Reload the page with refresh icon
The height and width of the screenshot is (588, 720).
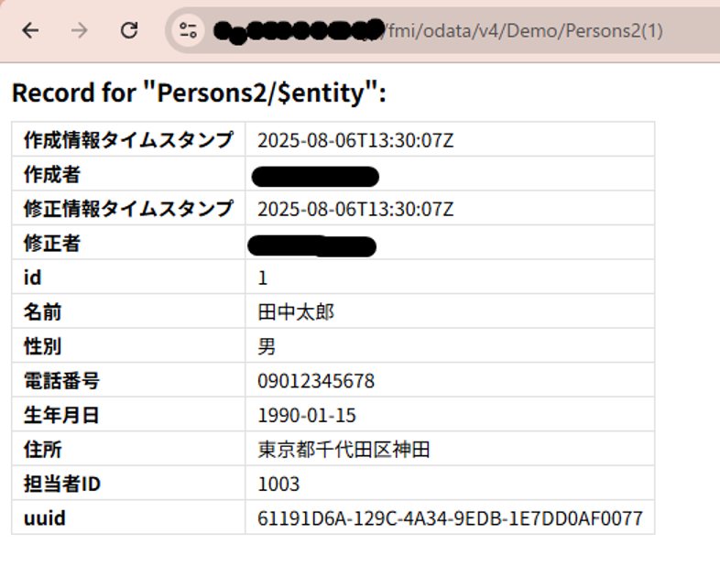point(129,30)
